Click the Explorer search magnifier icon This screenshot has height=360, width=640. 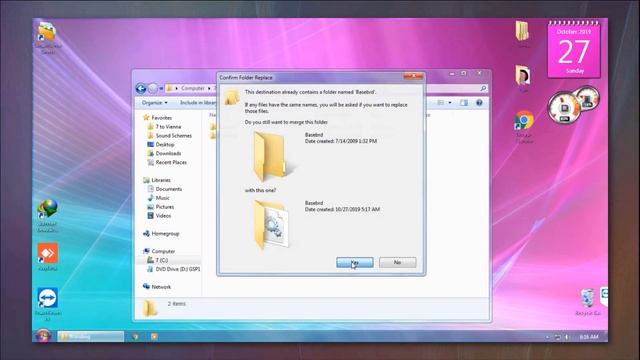point(483,88)
